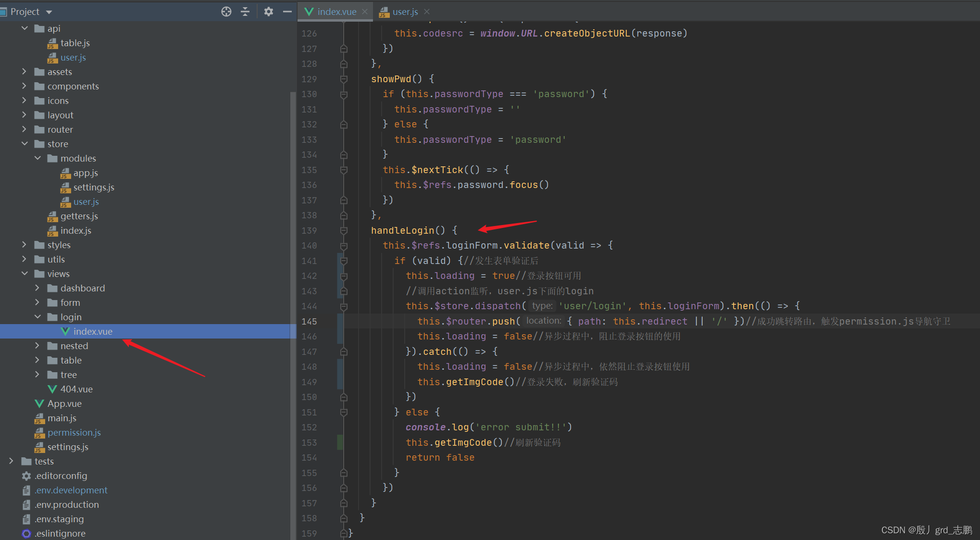The width and height of the screenshot is (980, 540).
Task: Select index.vue in login folder
Action: [93, 331]
